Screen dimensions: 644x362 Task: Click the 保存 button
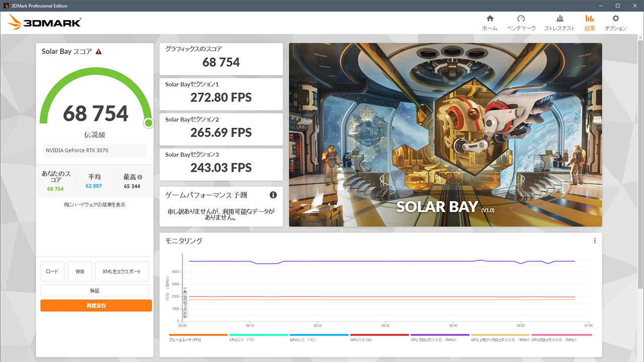pyautogui.click(x=80, y=271)
